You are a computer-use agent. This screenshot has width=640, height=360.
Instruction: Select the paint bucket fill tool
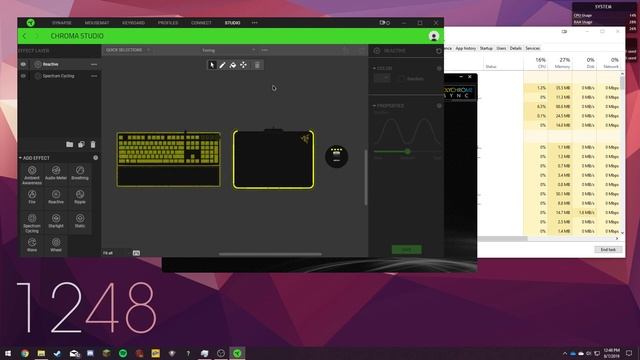coord(233,65)
